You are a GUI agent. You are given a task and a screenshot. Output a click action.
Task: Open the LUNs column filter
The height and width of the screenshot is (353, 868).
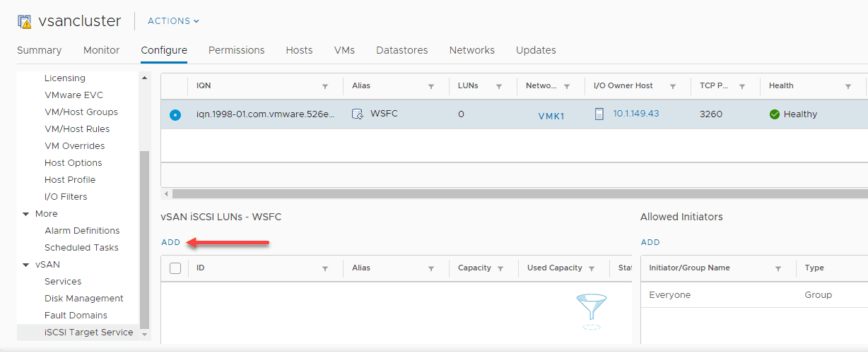pyautogui.click(x=499, y=86)
